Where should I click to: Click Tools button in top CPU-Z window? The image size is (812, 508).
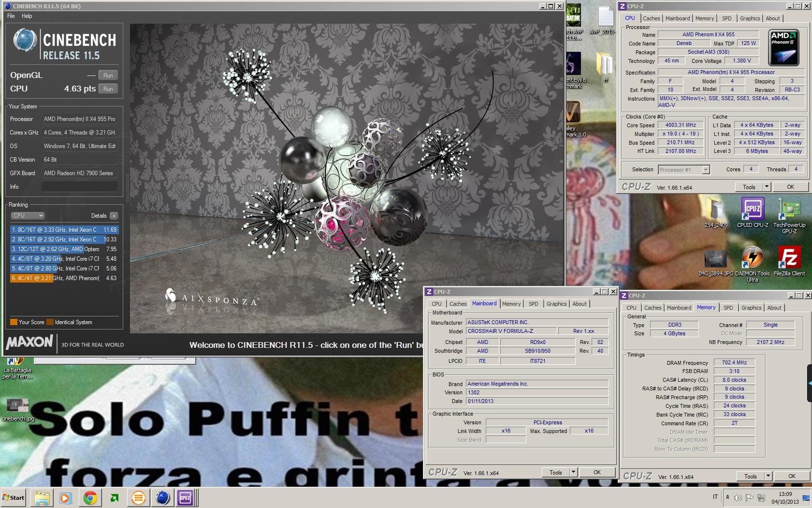tap(749, 187)
